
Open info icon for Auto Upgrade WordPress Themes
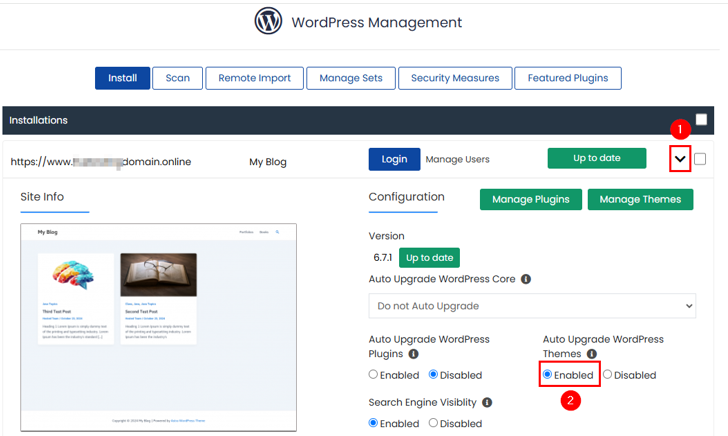592,354
